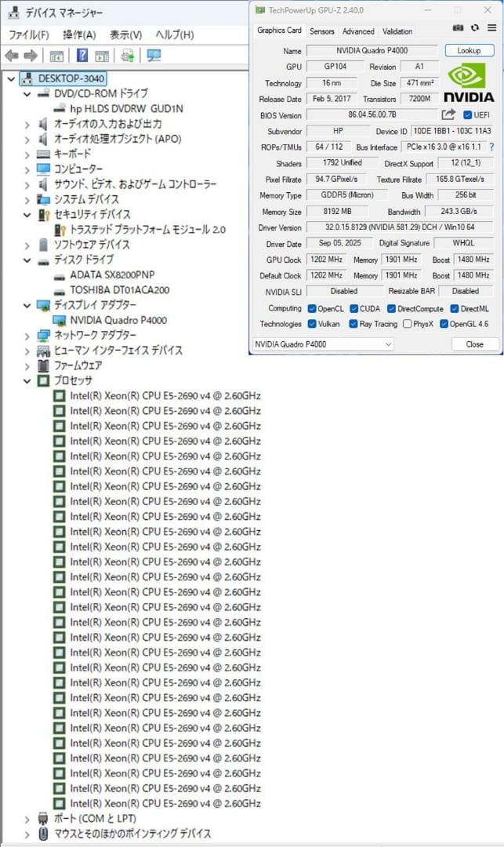Open the GPU selection dropdown in GPU-Z
This screenshot has width=504, height=847.
[x=323, y=344]
